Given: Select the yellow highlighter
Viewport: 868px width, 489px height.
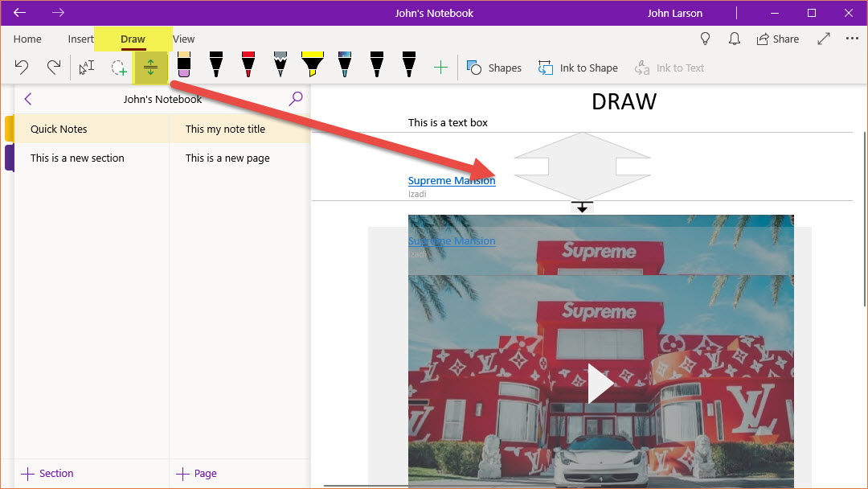Looking at the screenshot, I should click(312, 65).
